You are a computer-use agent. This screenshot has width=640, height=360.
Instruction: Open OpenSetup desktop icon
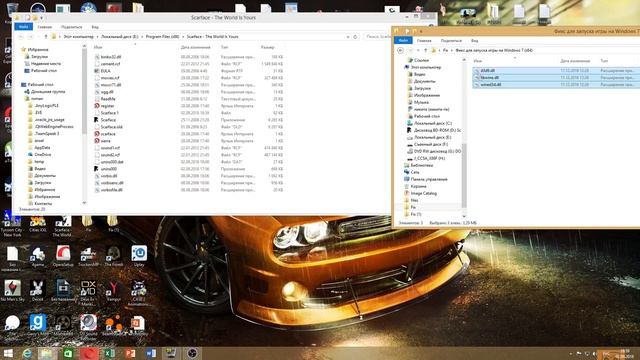pyautogui.click(x=63, y=256)
